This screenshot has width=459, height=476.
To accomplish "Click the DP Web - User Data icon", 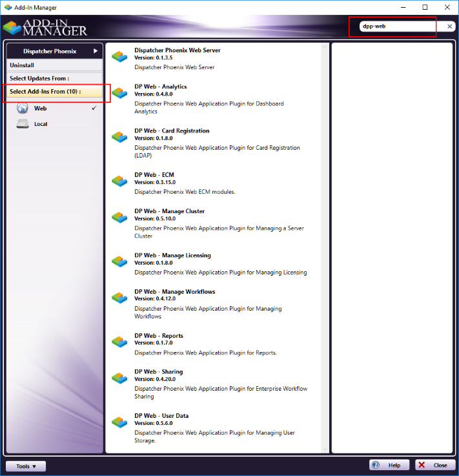I will point(119,422).
